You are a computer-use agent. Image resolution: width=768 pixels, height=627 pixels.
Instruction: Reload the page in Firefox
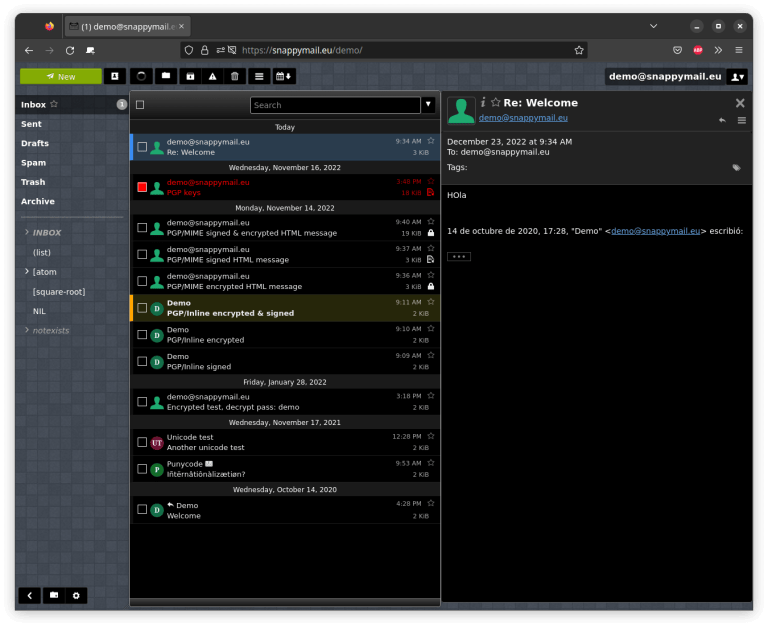click(70, 50)
